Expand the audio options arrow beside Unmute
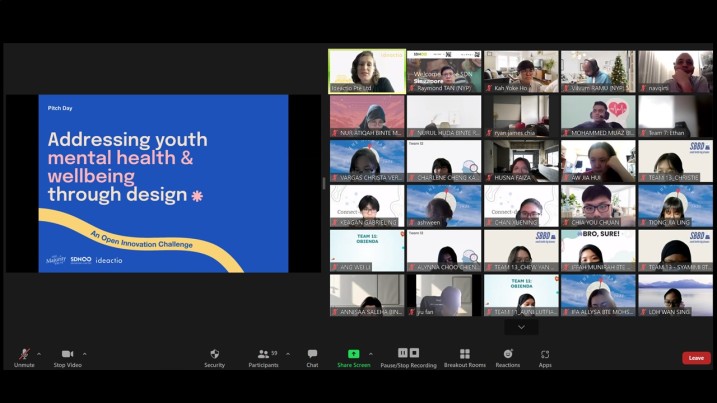The height and width of the screenshot is (403, 717). coord(39,353)
